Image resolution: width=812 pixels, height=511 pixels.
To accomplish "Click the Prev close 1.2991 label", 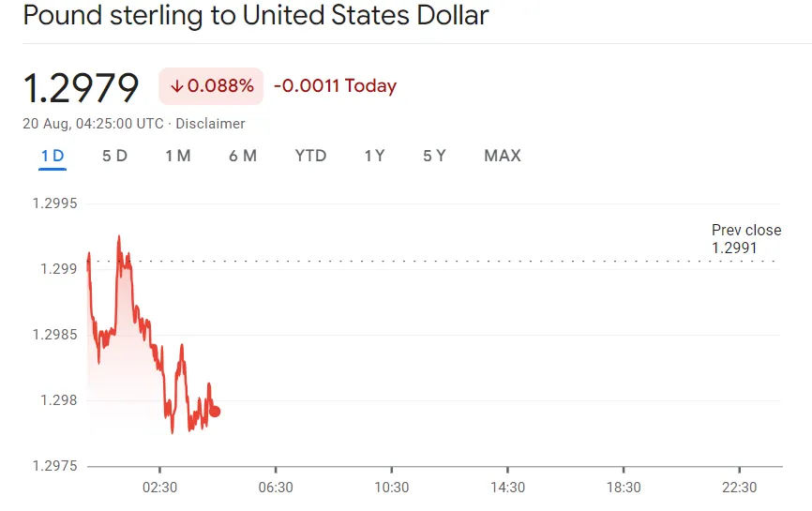I will click(745, 239).
